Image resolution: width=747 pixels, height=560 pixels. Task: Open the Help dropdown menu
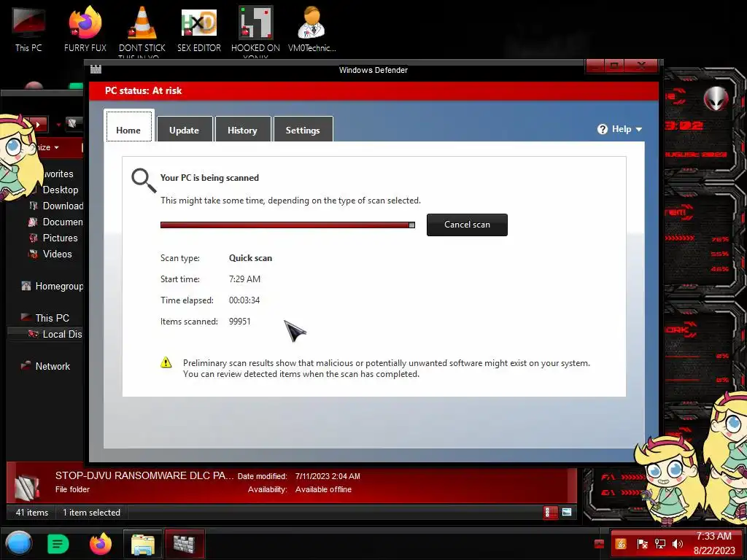pyautogui.click(x=620, y=129)
